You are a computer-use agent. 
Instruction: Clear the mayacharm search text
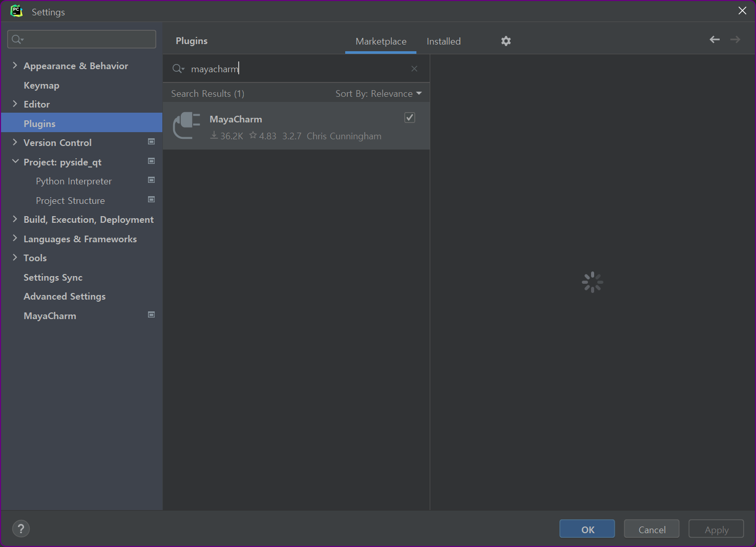pos(414,69)
